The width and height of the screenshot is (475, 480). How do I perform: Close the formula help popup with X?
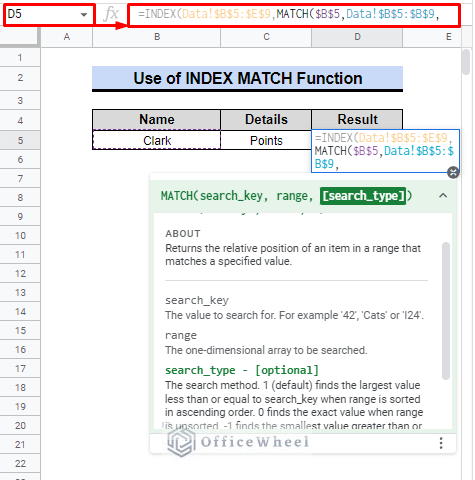(x=453, y=172)
